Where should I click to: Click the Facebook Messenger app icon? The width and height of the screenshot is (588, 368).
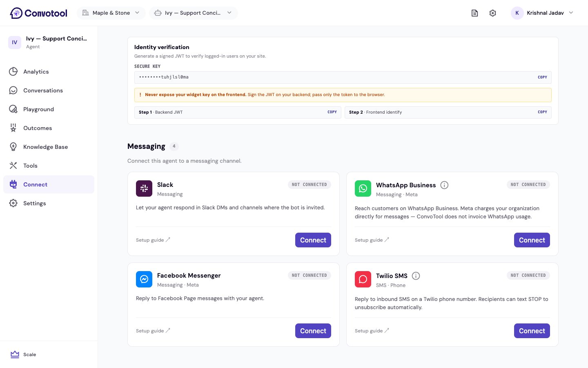[x=144, y=279]
